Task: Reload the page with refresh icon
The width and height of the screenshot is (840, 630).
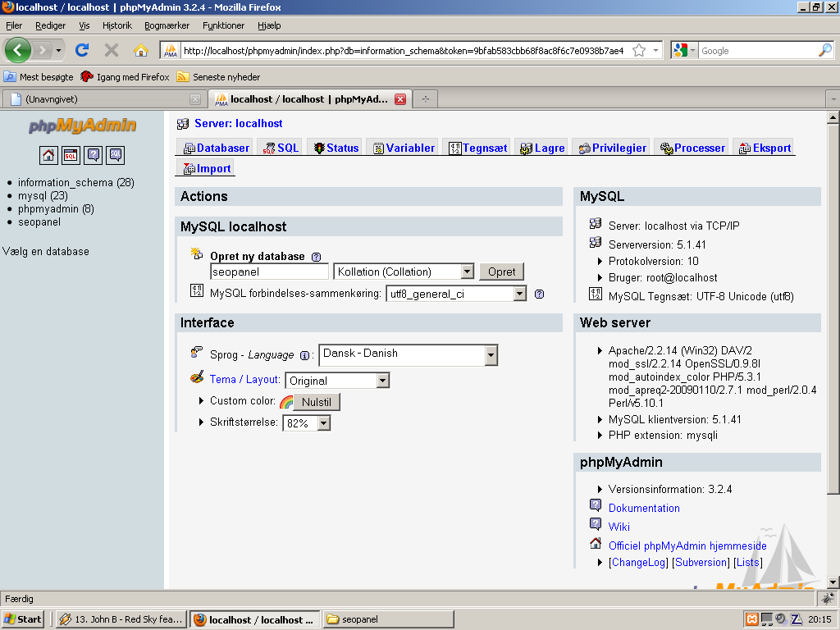Action: tap(82, 50)
